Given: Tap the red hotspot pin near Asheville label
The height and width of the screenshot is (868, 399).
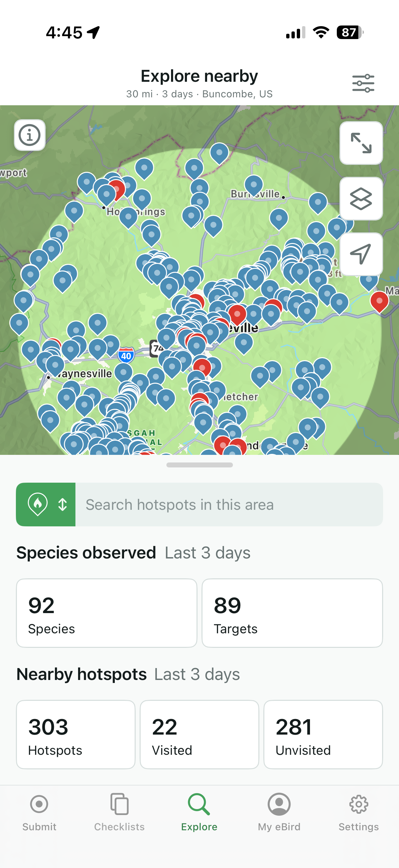Looking at the screenshot, I should (237, 314).
